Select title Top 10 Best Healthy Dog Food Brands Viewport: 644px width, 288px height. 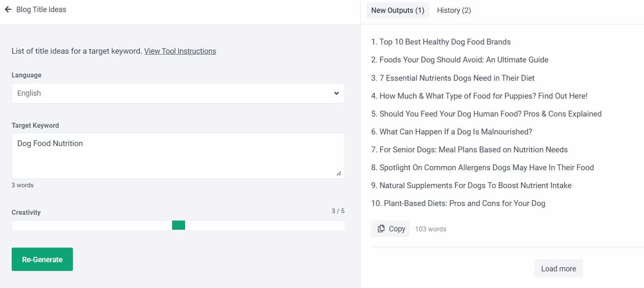click(441, 42)
